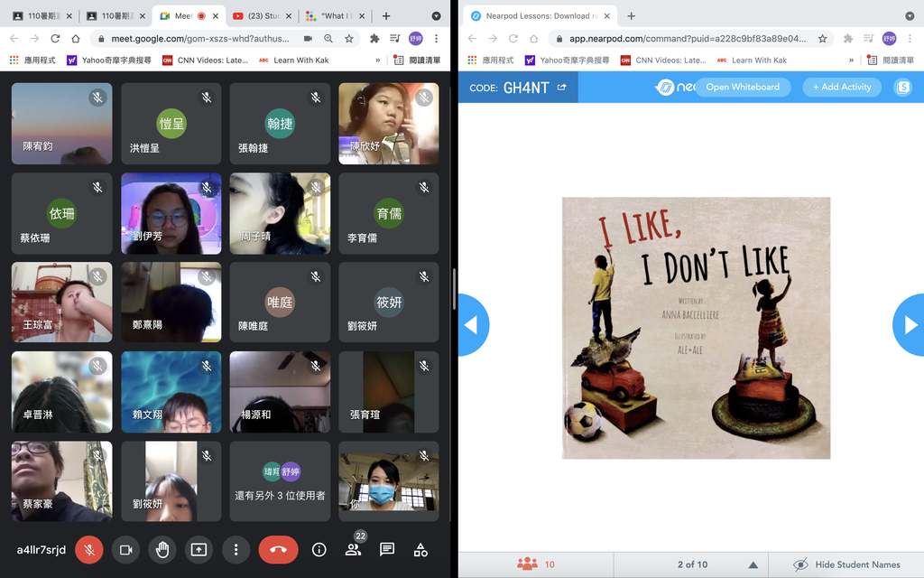
Task: Leave the call with the red hang-up button
Action: (x=278, y=550)
